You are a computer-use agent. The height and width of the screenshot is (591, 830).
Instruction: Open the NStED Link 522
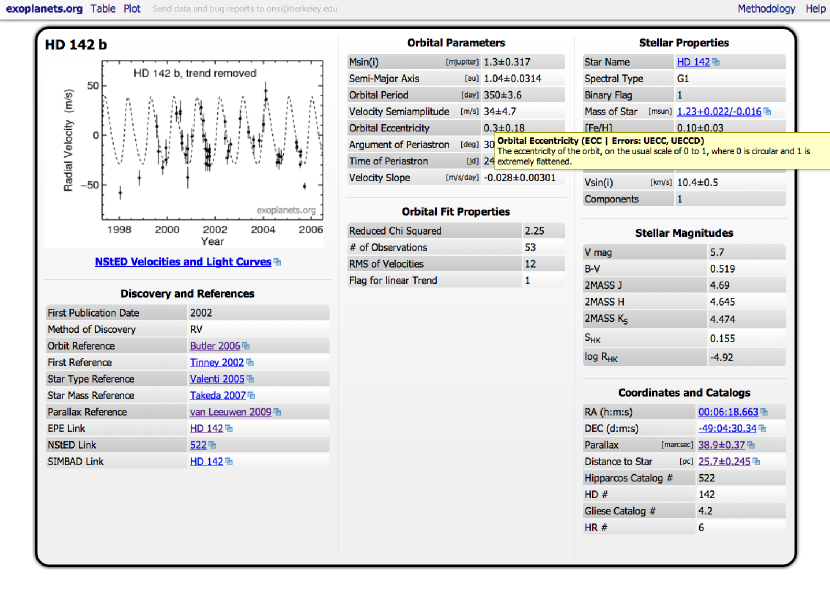(198, 445)
